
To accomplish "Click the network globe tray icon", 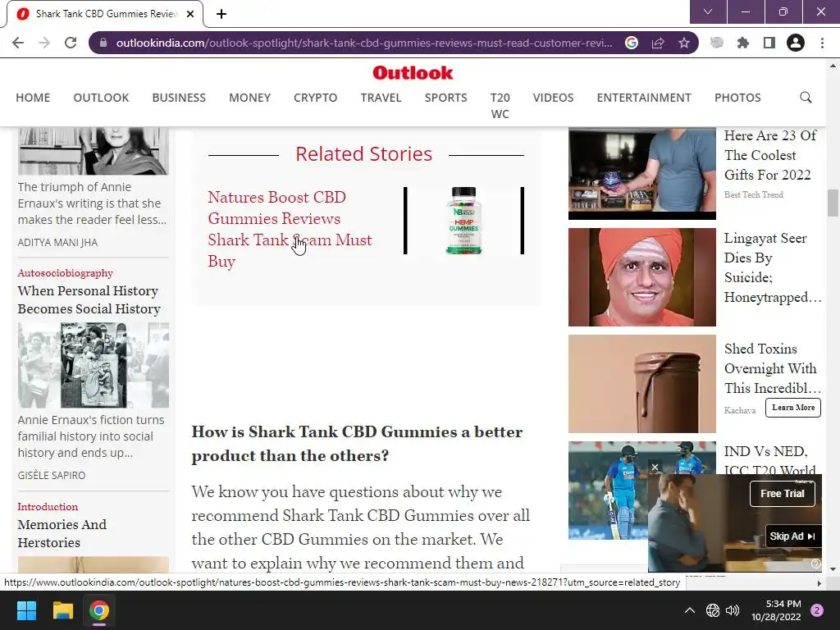I will (x=713, y=610).
